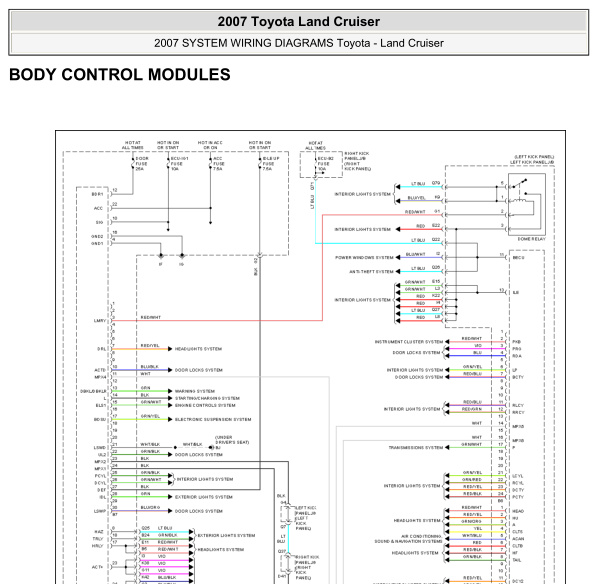The height and width of the screenshot is (584, 602).
Task: Click the "SIG" pin label
Action: coord(99,222)
